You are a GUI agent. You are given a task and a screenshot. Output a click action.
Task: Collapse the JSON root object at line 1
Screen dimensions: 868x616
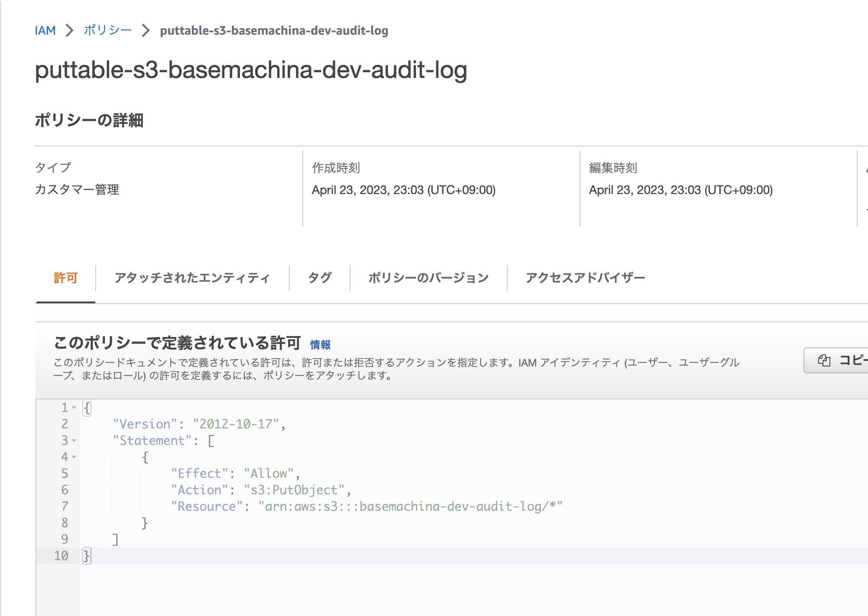(x=74, y=408)
